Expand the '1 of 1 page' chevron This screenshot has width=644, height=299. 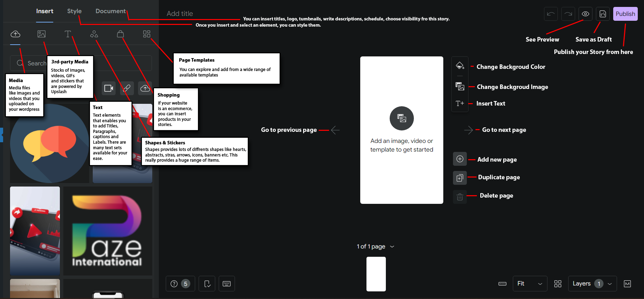tap(392, 247)
